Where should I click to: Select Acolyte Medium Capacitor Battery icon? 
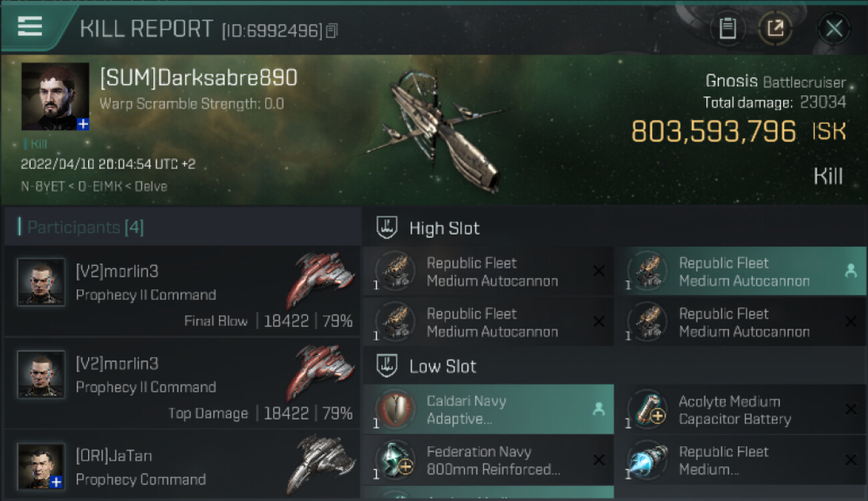647,409
